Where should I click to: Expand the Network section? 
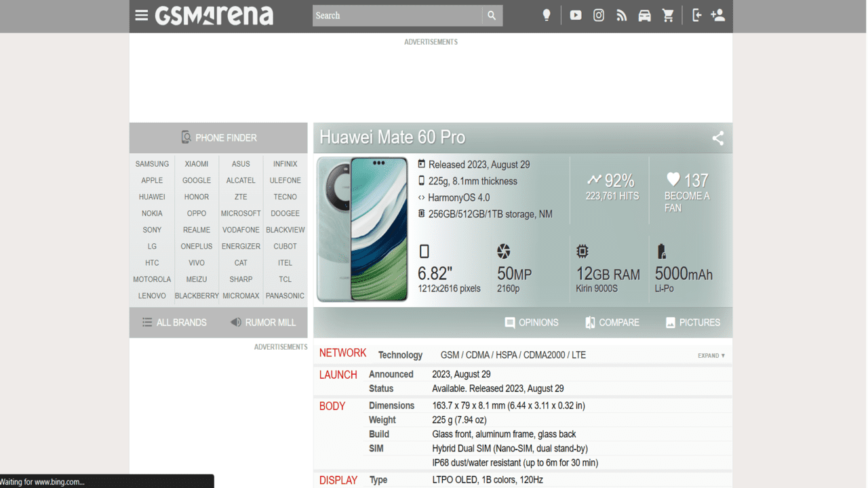tap(711, 356)
